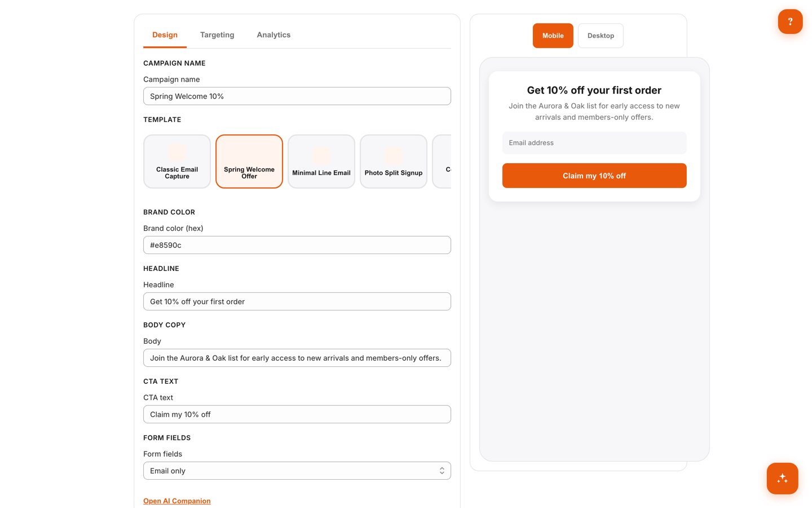This screenshot has height=508, width=812.
Task: Open the help question mark button
Action: (790, 21)
